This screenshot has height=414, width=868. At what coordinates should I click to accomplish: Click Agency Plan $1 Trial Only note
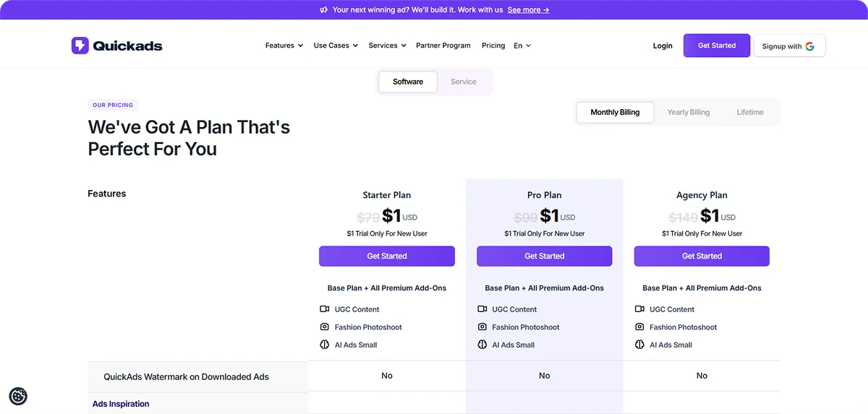pos(702,233)
